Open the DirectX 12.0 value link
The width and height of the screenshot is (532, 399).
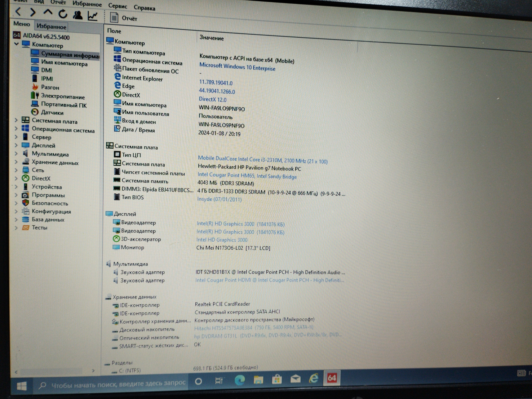213,99
